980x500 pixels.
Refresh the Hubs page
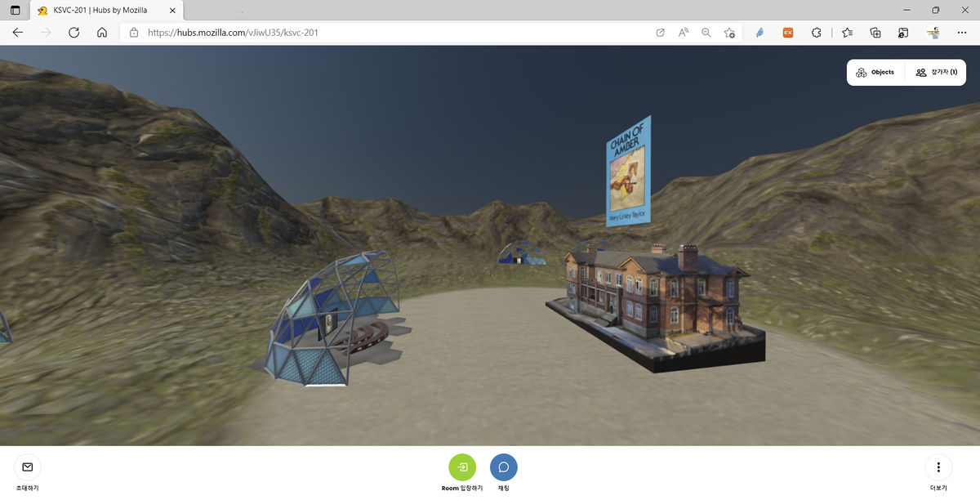pos(73,33)
